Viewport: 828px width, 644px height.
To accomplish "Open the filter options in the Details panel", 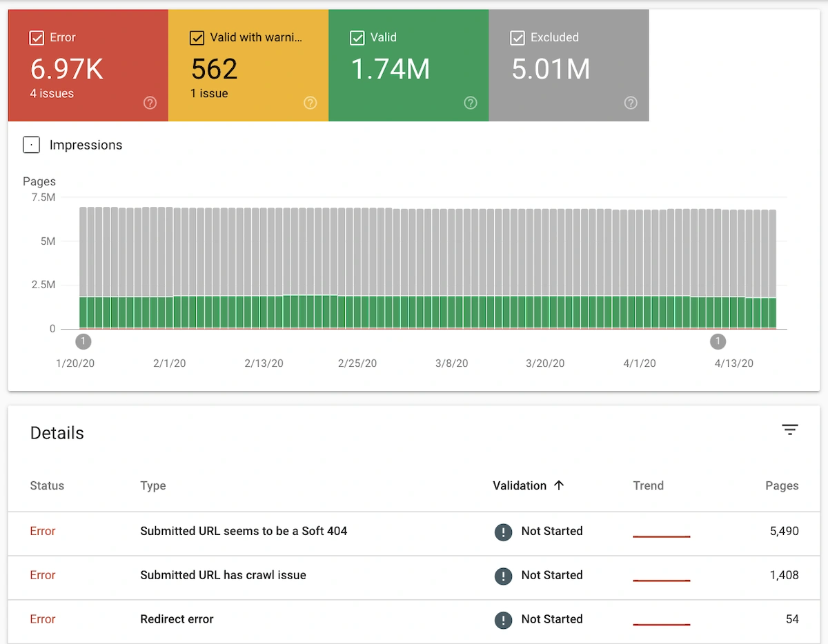I will pyautogui.click(x=789, y=430).
